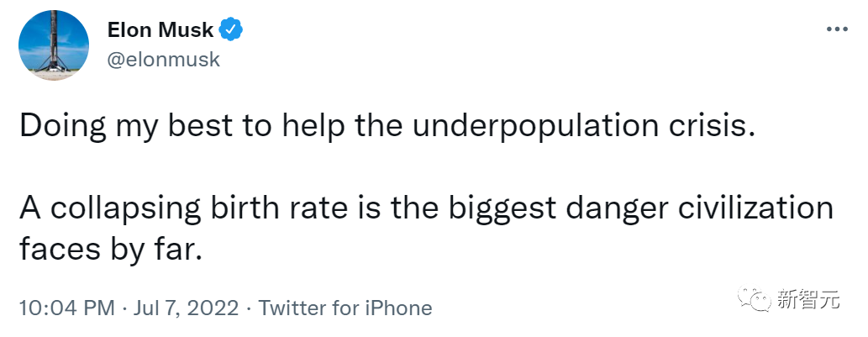Open Elon Musk's rocket profile picture
Viewport: 868px width, 337px height.
tap(54, 47)
